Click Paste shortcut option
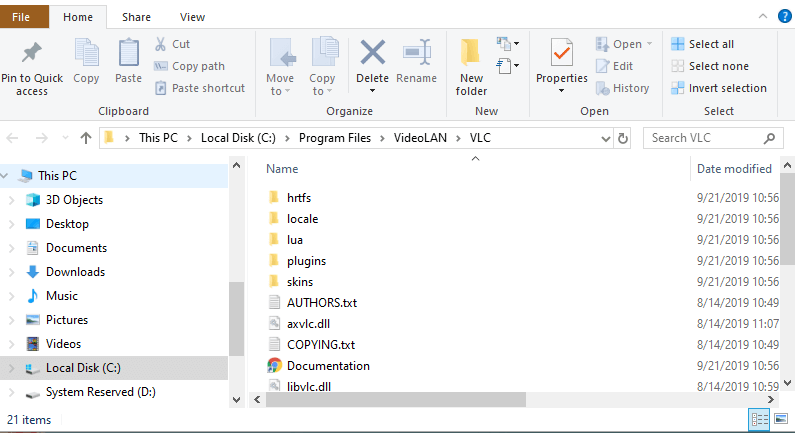 [200, 88]
